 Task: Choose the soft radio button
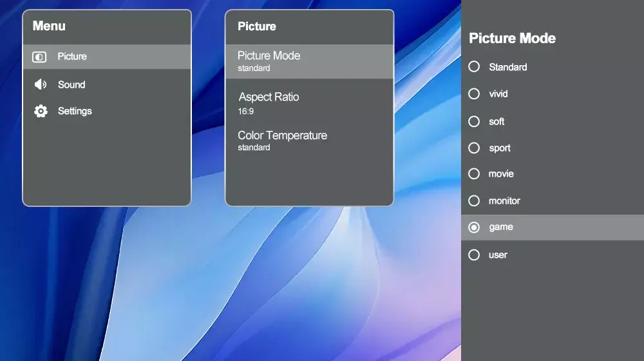click(474, 121)
